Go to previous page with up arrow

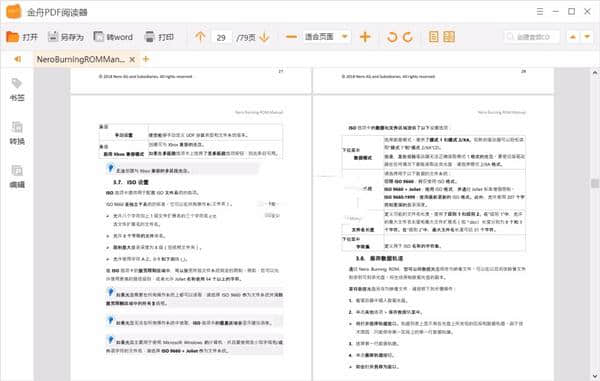[x=200, y=37]
